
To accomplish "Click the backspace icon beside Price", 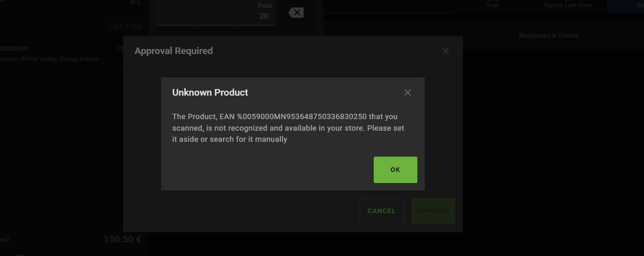I will pos(296,13).
